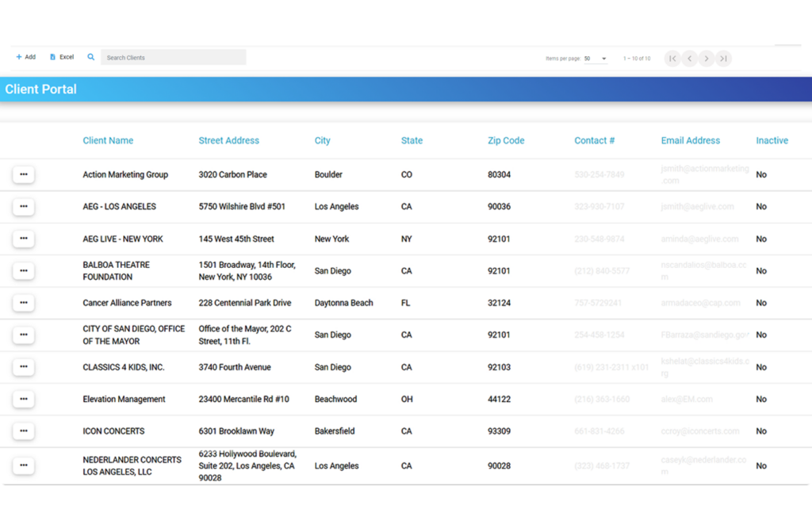The width and height of the screenshot is (812, 509).
Task: Add a new client with the plus icon
Action: coord(25,56)
